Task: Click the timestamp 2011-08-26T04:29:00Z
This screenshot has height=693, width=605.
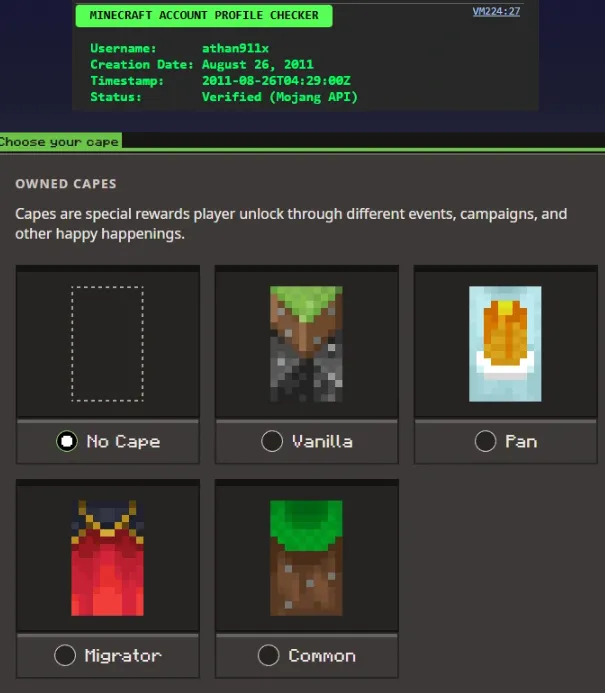Action: tap(276, 80)
